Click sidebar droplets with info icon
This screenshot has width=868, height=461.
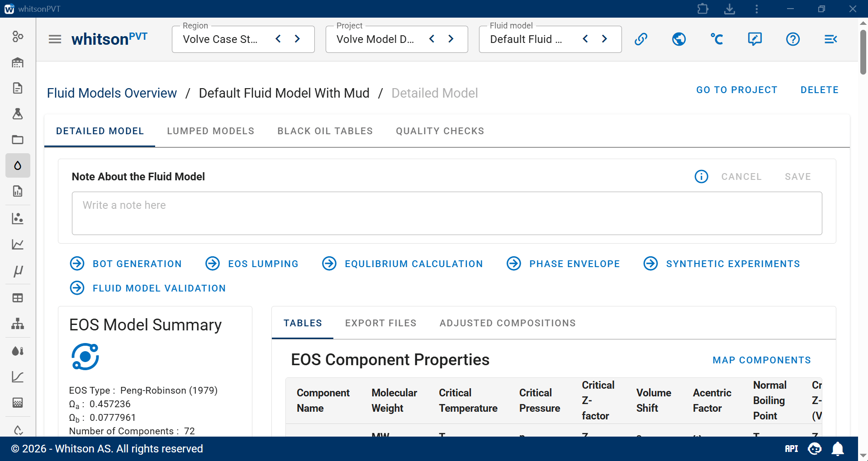coord(18,351)
